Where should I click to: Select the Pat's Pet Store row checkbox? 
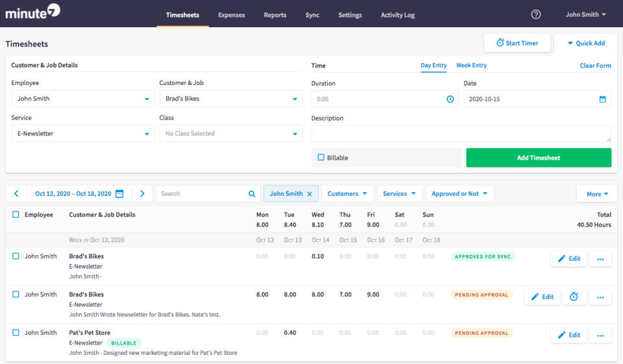[x=16, y=332]
